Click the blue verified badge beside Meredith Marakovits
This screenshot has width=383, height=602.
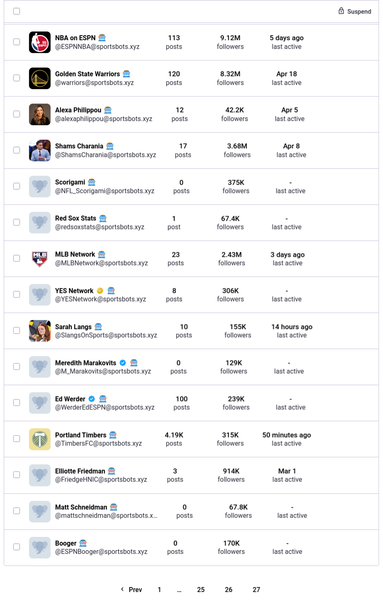click(x=123, y=363)
